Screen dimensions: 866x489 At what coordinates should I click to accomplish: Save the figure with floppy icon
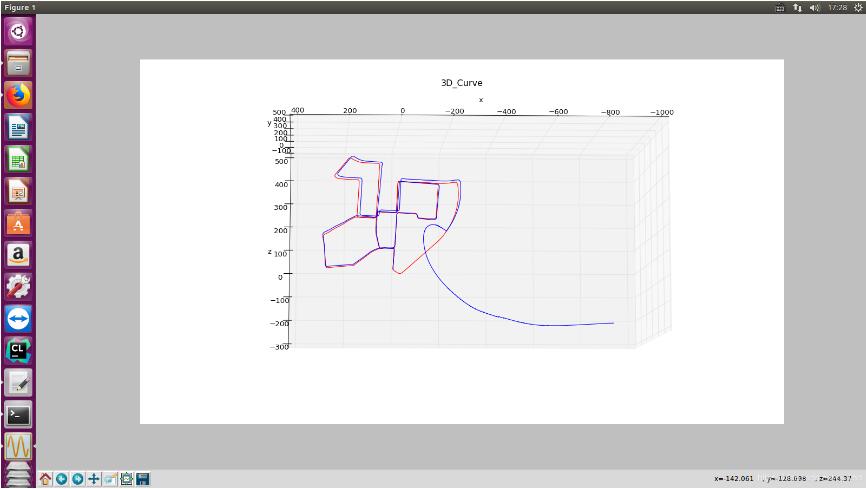[x=143, y=479]
